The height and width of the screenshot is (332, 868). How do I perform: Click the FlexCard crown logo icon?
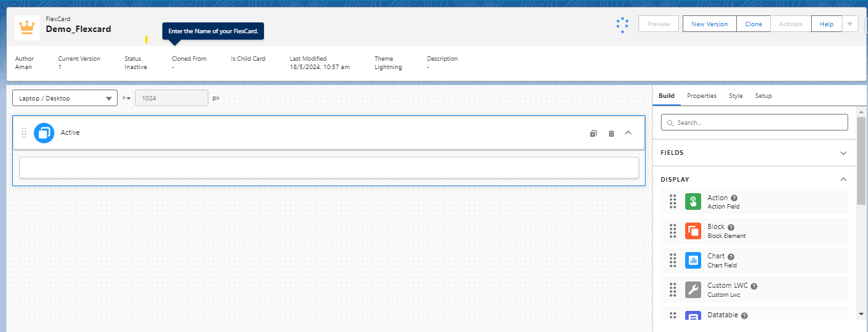[x=27, y=28]
